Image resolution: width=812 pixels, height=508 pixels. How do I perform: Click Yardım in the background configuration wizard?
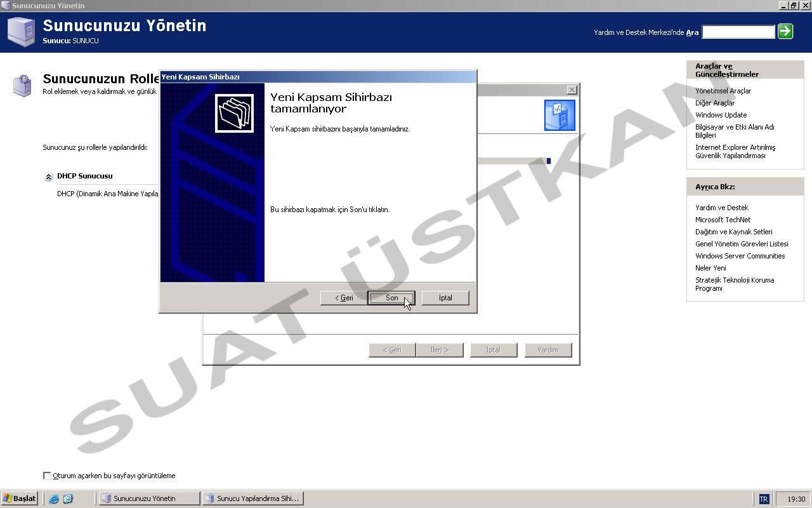(x=548, y=350)
